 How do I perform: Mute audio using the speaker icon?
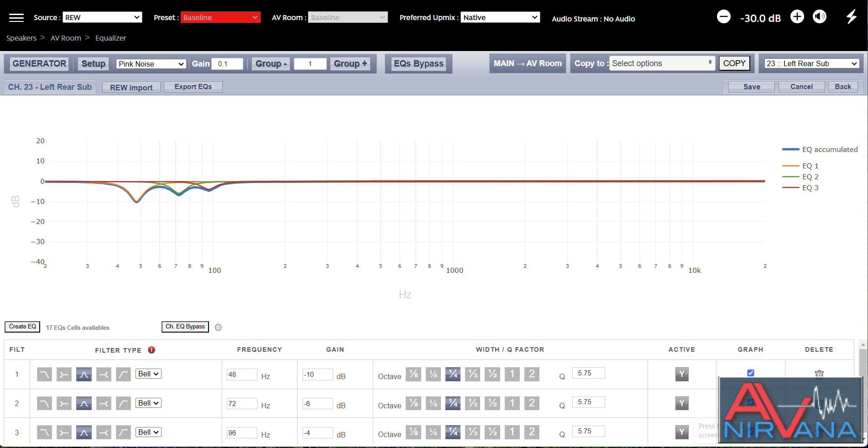point(820,17)
